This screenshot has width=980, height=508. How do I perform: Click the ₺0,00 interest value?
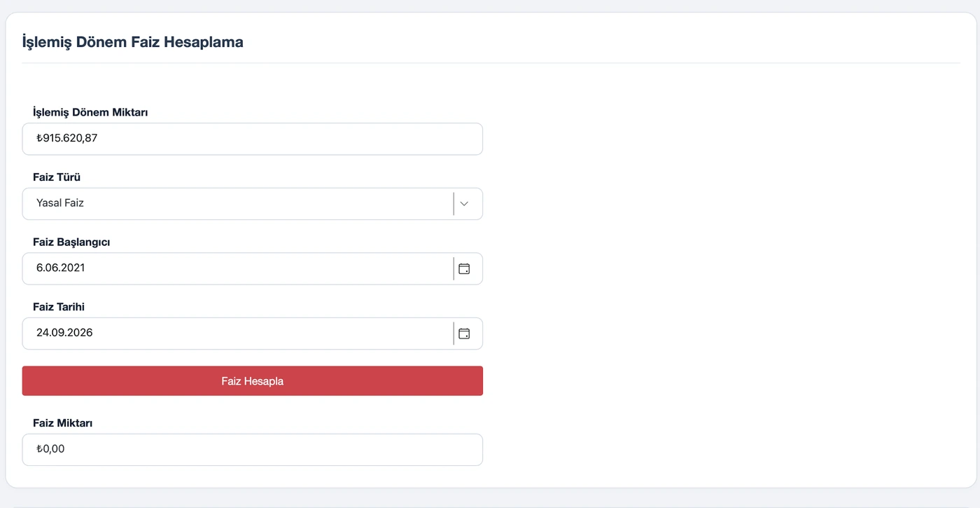tap(50, 449)
